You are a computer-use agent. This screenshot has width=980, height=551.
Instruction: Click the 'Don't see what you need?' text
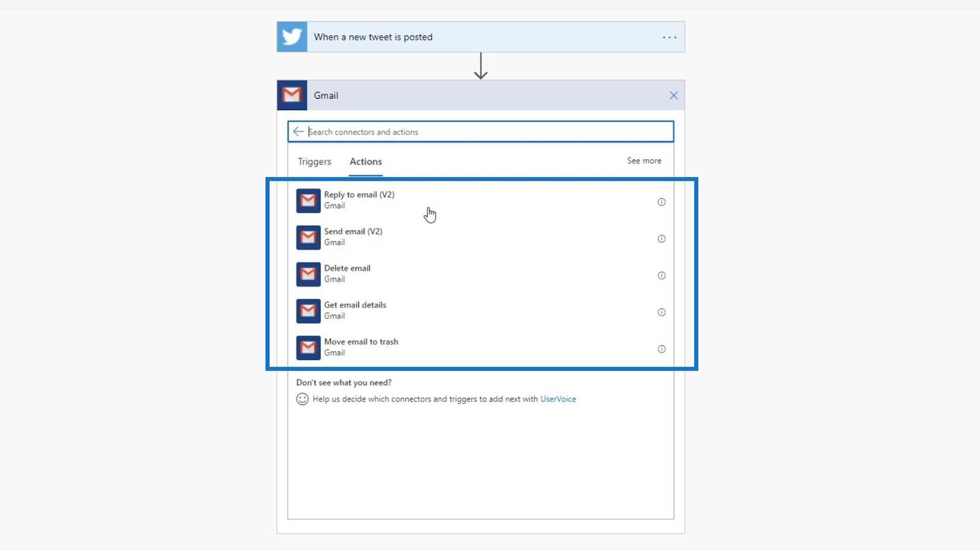point(344,383)
